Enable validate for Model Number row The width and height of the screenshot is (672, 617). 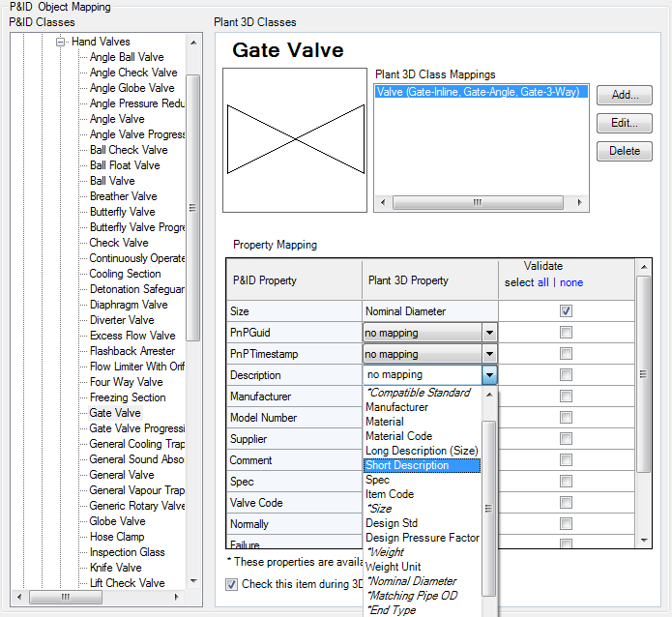pos(566,417)
